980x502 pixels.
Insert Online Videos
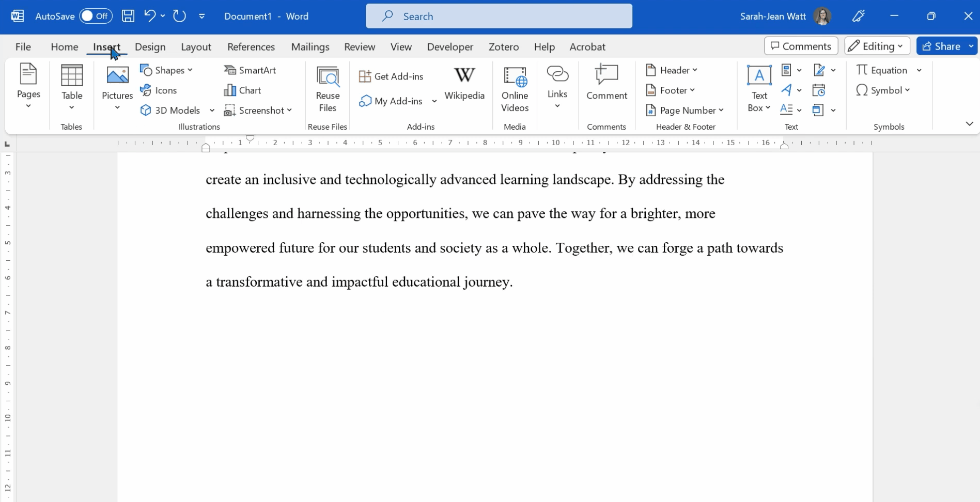coord(515,89)
